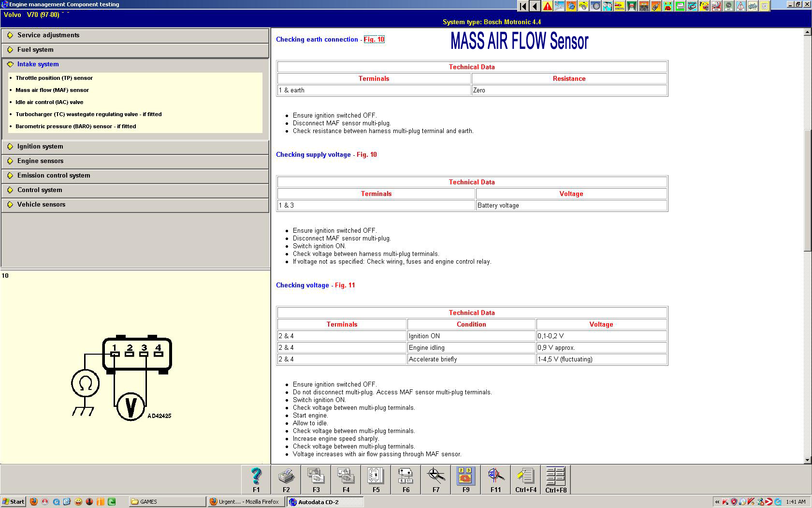Click the '1-4,5 V (fluctuating)' voltage cell

point(601,359)
